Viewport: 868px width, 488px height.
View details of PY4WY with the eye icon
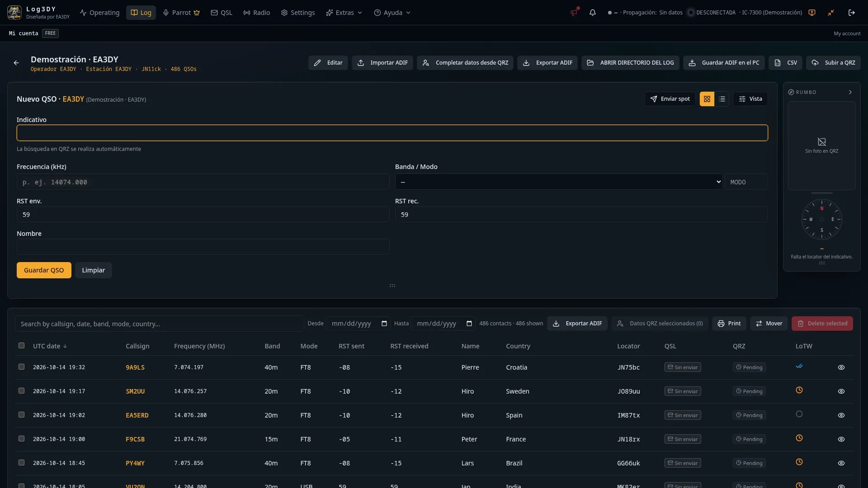click(841, 463)
